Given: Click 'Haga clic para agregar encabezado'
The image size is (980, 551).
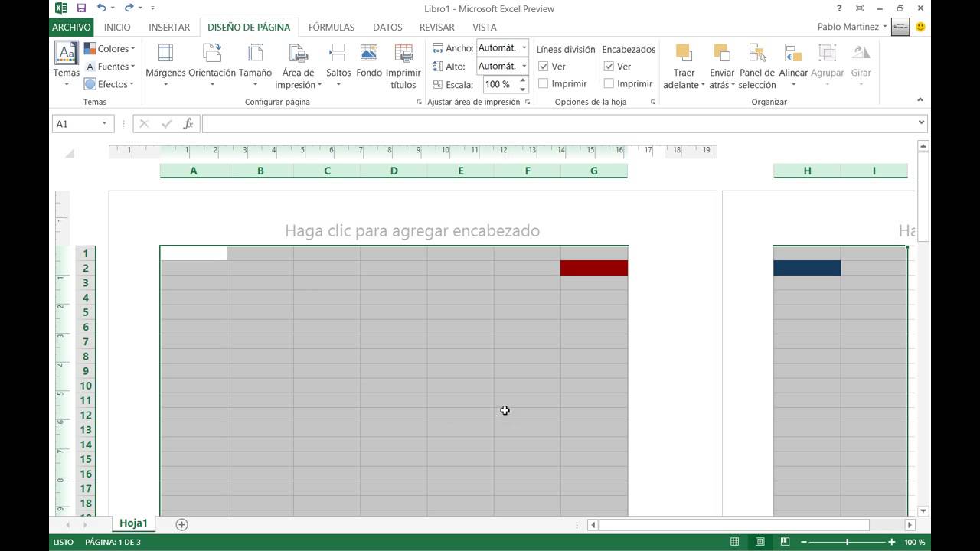Looking at the screenshot, I should (412, 230).
